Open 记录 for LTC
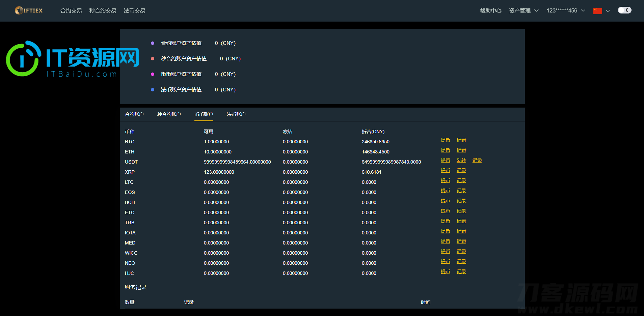 click(461, 181)
